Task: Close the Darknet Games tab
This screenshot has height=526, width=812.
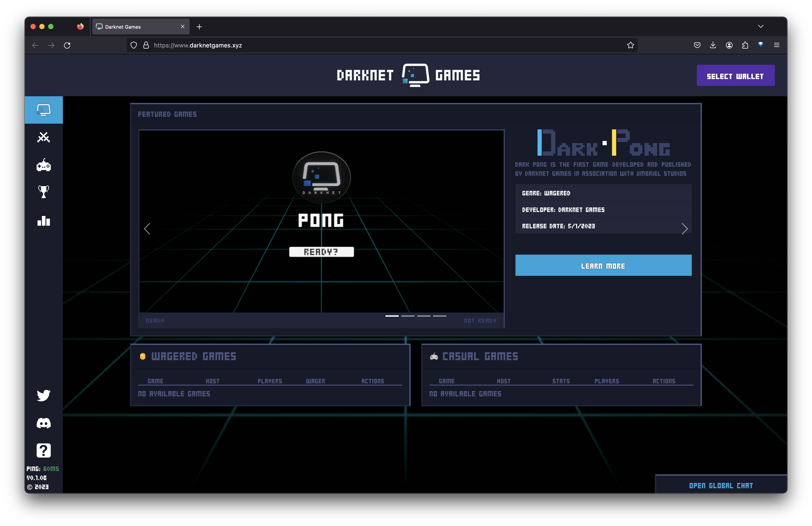Action: pyautogui.click(x=182, y=27)
